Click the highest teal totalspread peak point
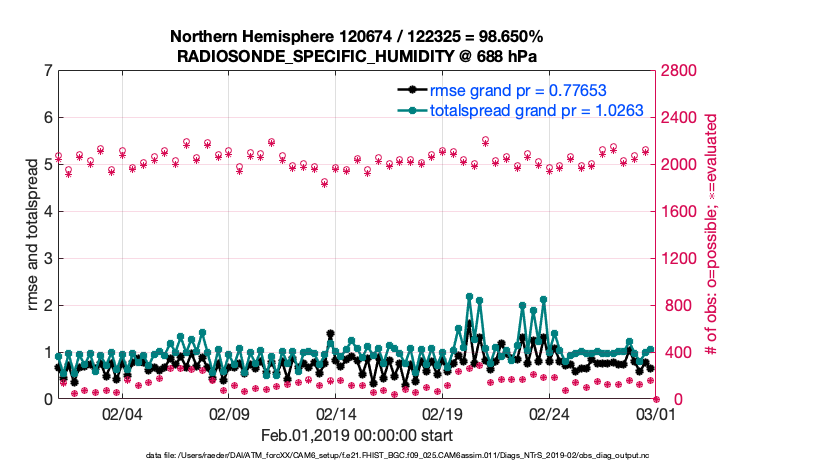Screen dimensions: 830x470 pos(469,297)
